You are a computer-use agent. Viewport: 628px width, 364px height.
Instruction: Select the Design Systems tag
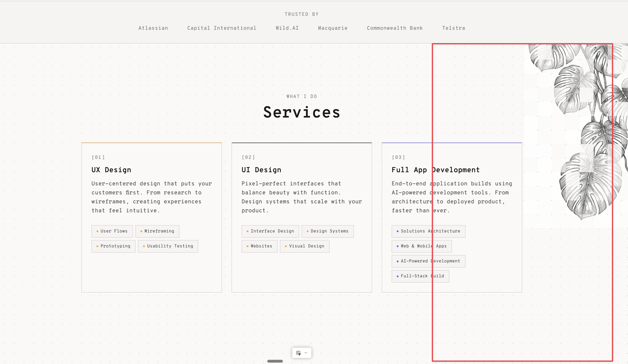coord(327,231)
